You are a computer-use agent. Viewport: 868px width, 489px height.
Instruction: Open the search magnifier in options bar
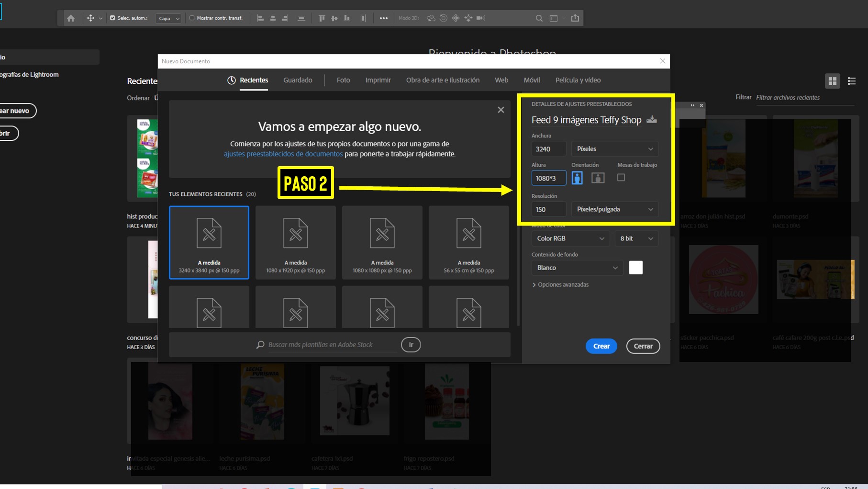pos(539,18)
